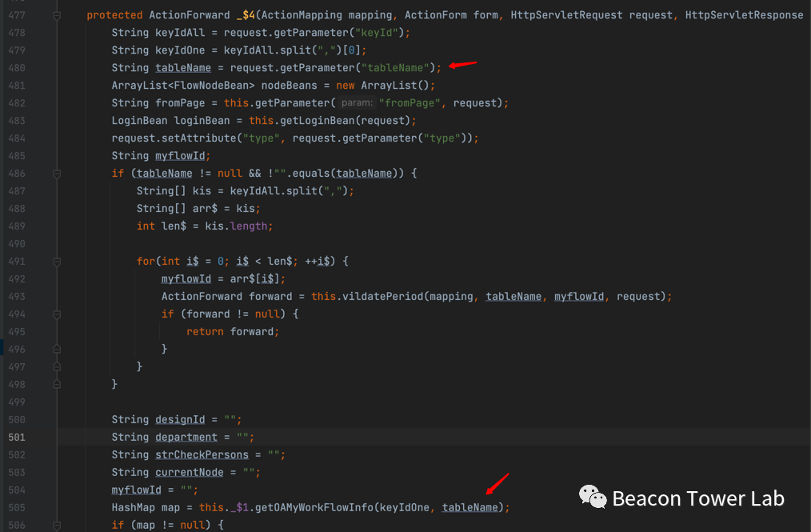Click the Beacon Tower Lab watermark text

[697, 499]
